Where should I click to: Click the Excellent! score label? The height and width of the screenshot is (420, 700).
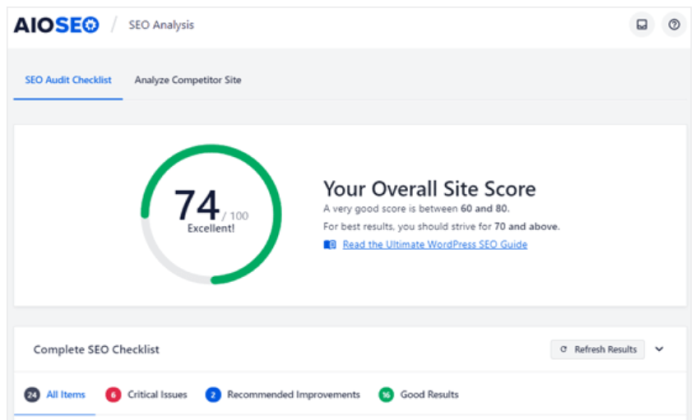[211, 229]
